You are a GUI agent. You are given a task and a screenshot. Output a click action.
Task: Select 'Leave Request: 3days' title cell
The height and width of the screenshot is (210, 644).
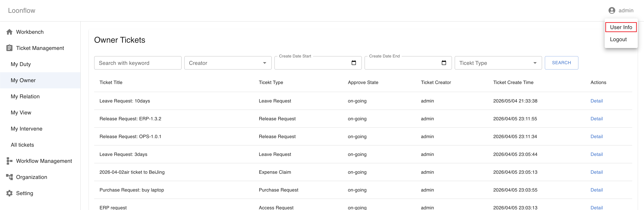123,154
